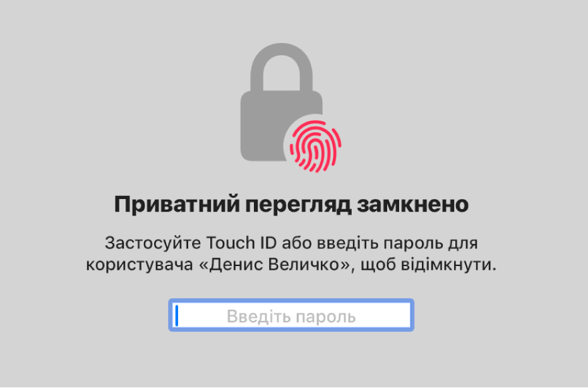Click the word «перегляд» in the heading
Viewport: 588px width, 388px height.
tap(299, 205)
